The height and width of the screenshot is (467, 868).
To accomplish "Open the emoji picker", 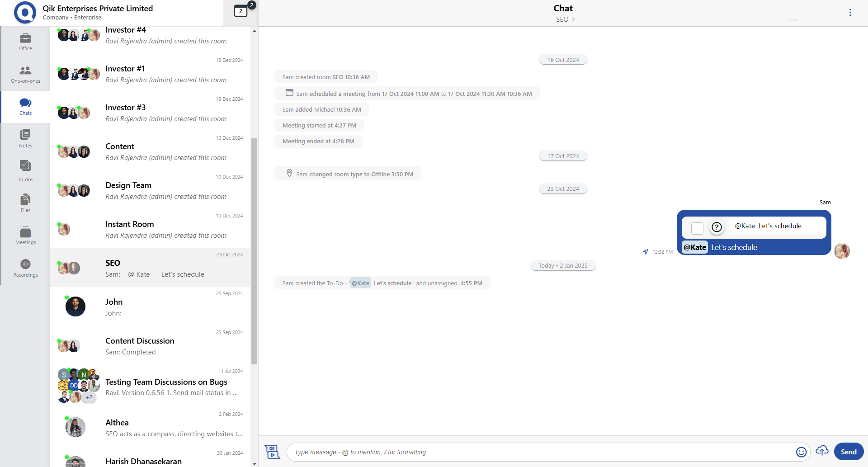I will pos(802,452).
